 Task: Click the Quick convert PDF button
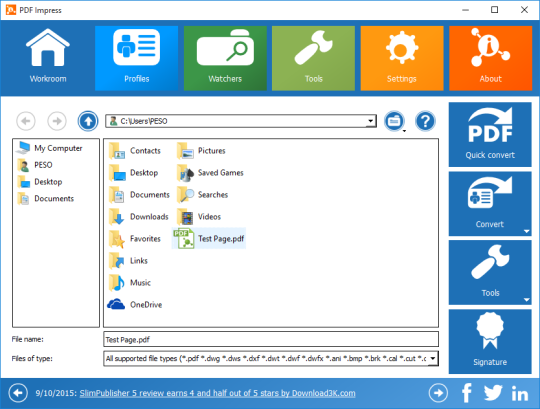pyautogui.click(x=490, y=134)
